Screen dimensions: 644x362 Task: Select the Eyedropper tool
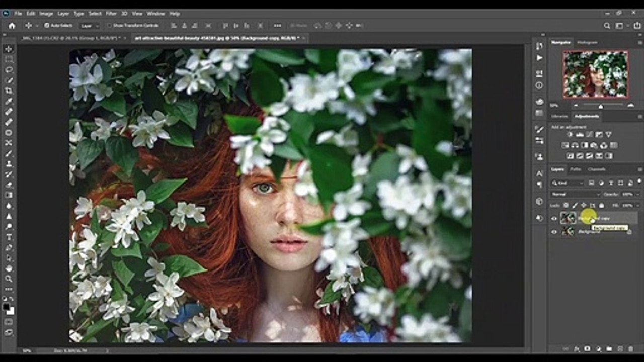pyautogui.click(x=8, y=101)
